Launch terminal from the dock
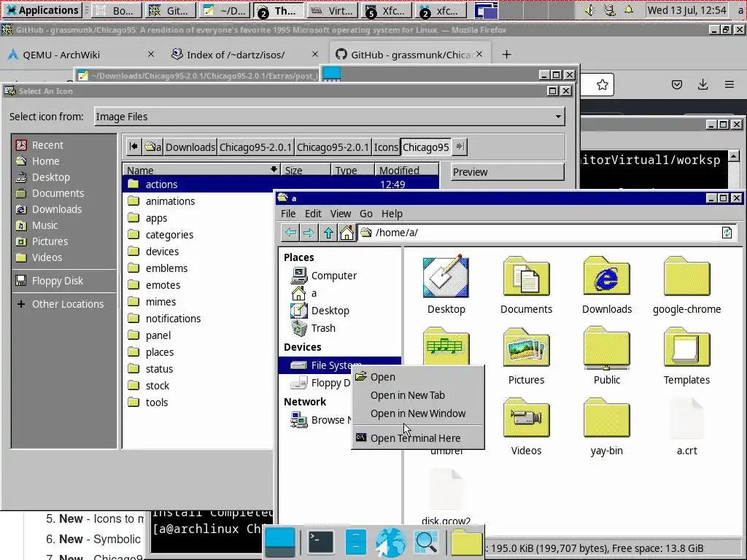The image size is (747, 560). coord(321,542)
